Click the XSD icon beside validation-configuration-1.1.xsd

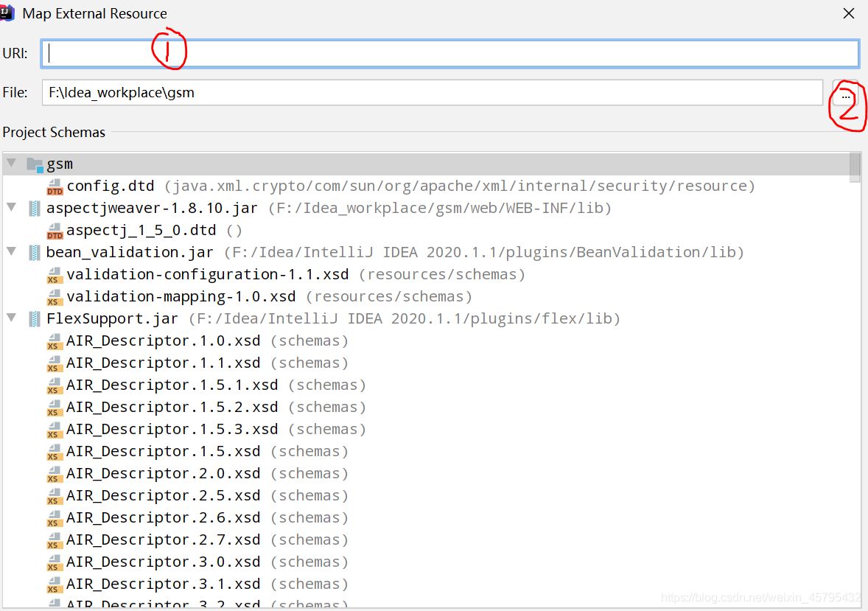(x=55, y=274)
